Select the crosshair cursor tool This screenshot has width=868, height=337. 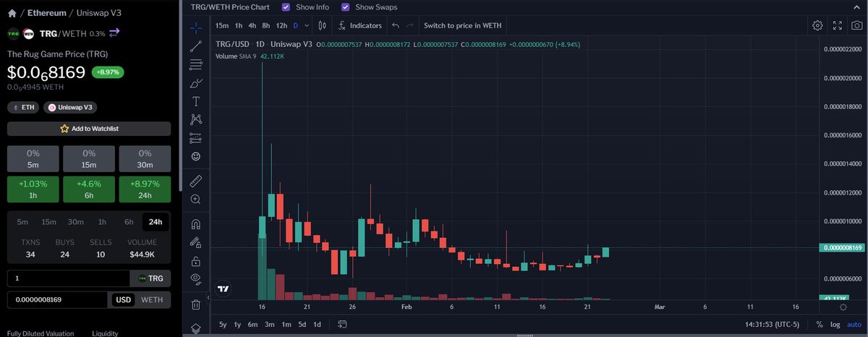coord(196,28)
